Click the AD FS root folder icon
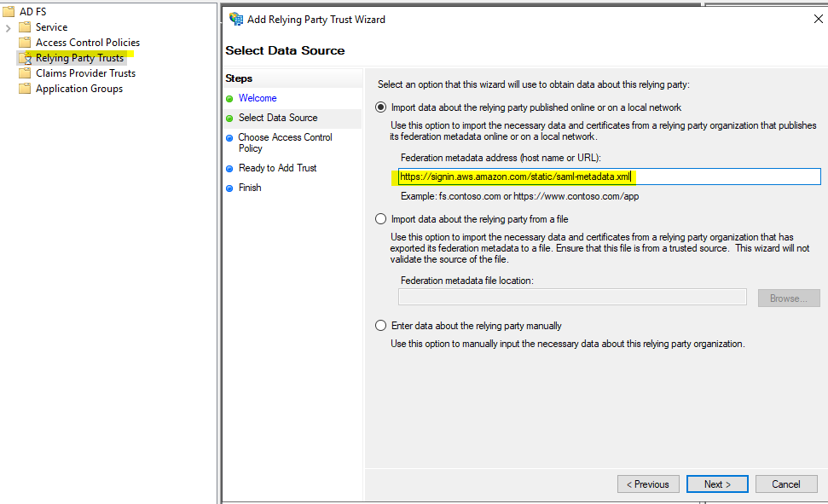 [x=9, y=12]
